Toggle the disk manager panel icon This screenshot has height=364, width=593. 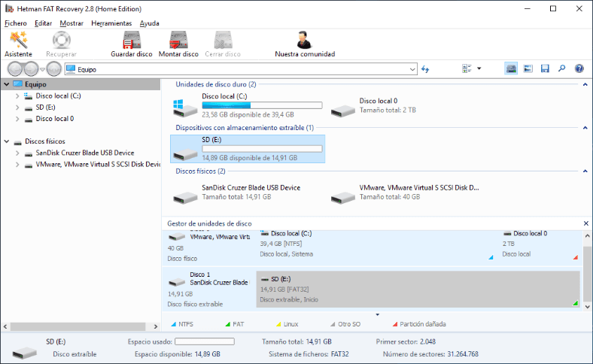pyautogui.click(x=511, y=68)
